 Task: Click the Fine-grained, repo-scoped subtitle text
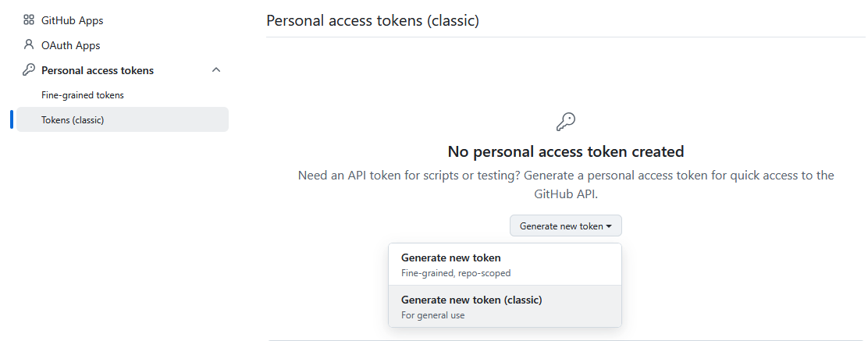point(456,273)
